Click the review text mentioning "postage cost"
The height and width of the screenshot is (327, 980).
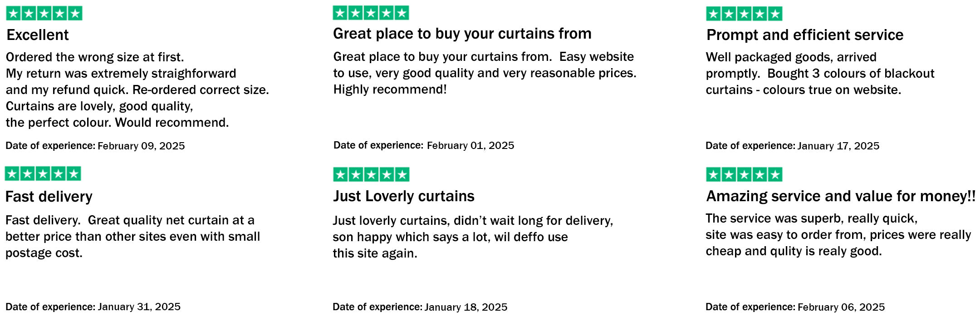44,253
